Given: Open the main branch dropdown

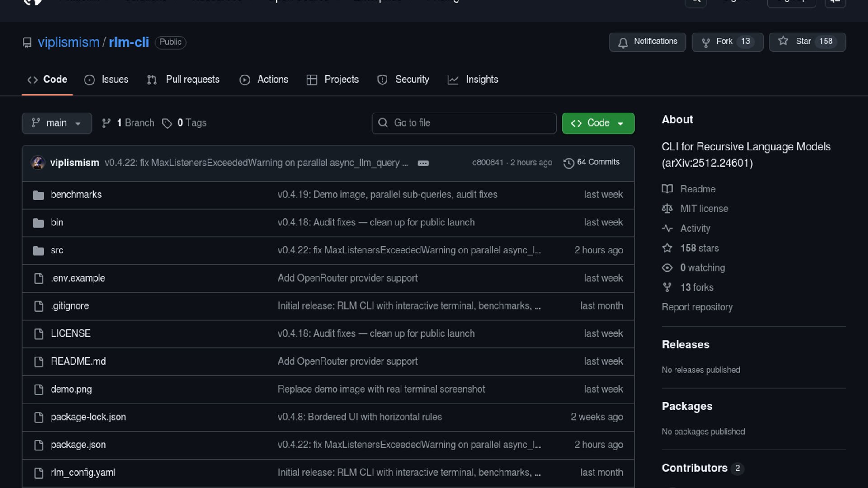Looking at the screenshot, I should pos(57,123).
